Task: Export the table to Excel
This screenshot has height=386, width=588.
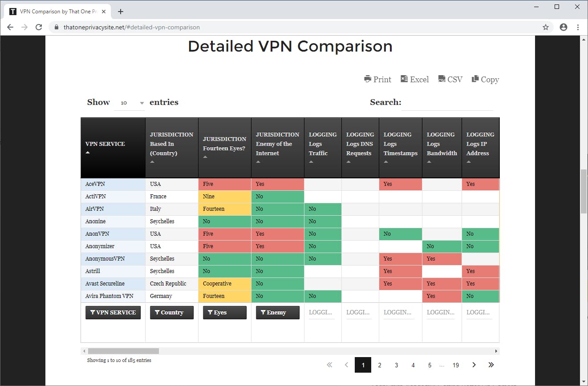Action: pos(414,79)
